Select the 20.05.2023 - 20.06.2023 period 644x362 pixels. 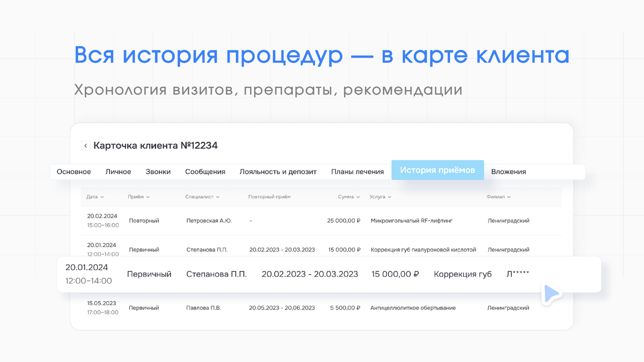[x=282, y=308]
